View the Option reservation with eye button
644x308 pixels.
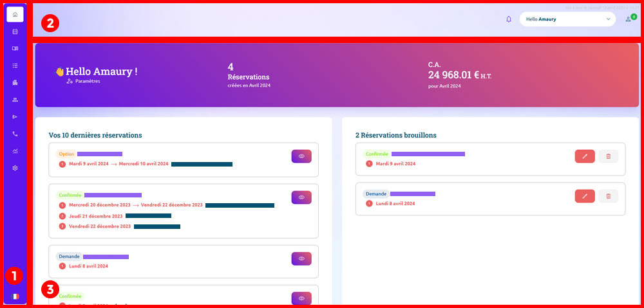301,156
